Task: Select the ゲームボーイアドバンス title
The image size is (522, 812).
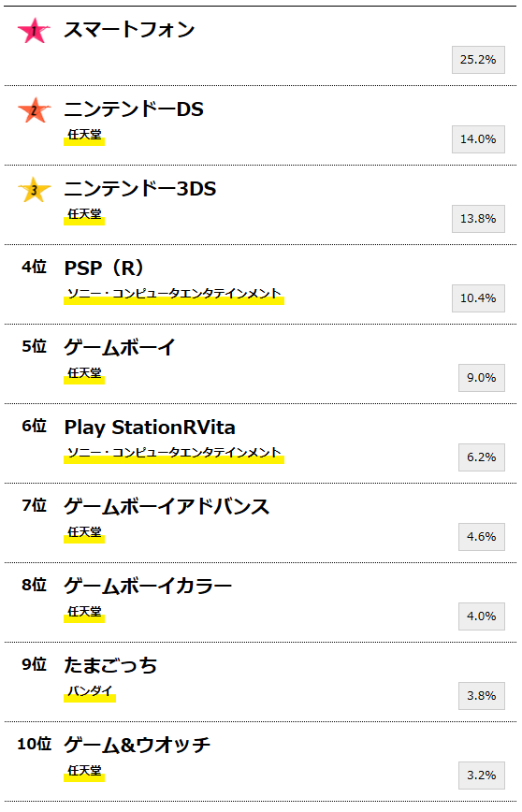Action: tap(167, 506)
